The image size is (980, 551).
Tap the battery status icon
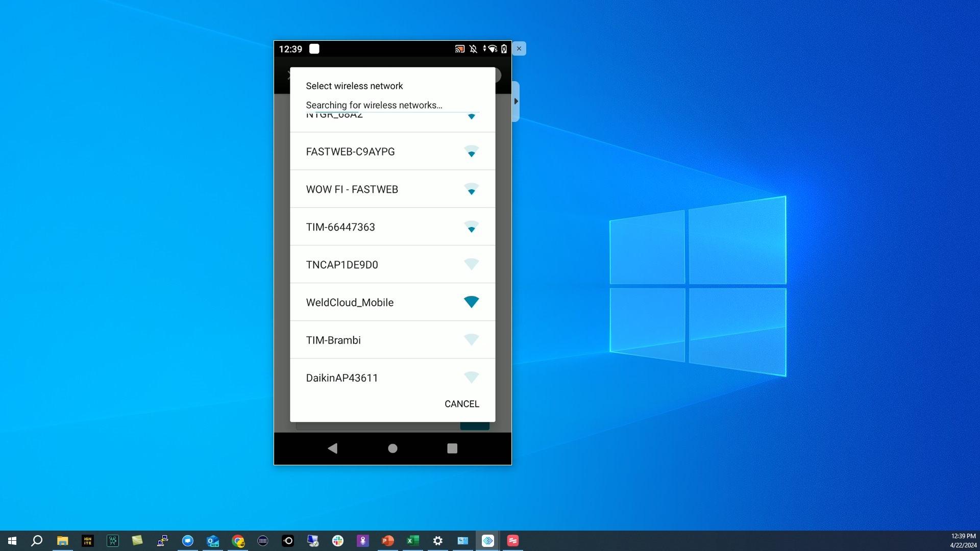[x=504, y=49]
